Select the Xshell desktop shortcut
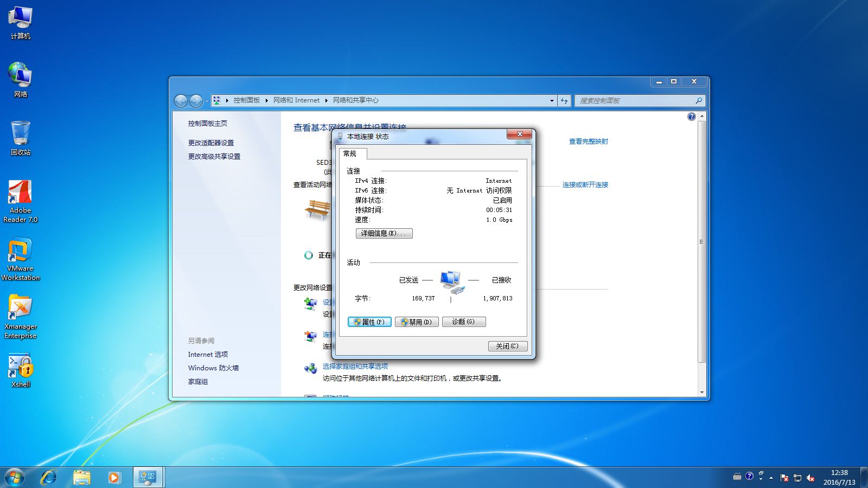Screen dimensions: 868x488 point(20,371)
